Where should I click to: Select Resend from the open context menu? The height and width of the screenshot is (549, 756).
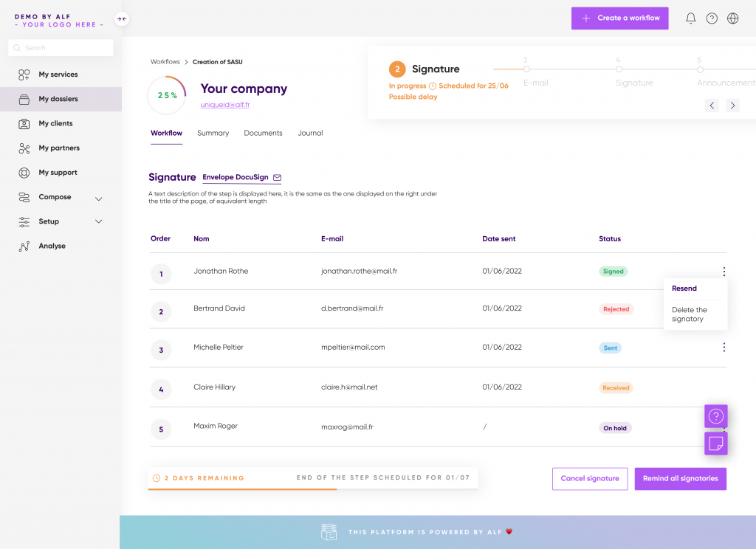684,288
